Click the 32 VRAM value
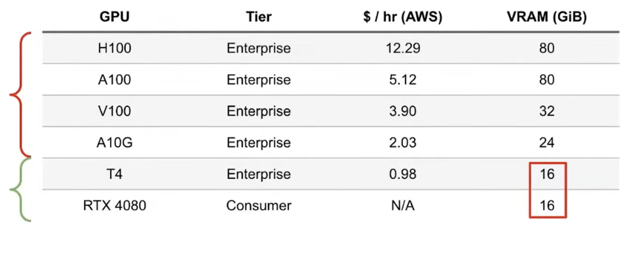 [x=546, y=111]
